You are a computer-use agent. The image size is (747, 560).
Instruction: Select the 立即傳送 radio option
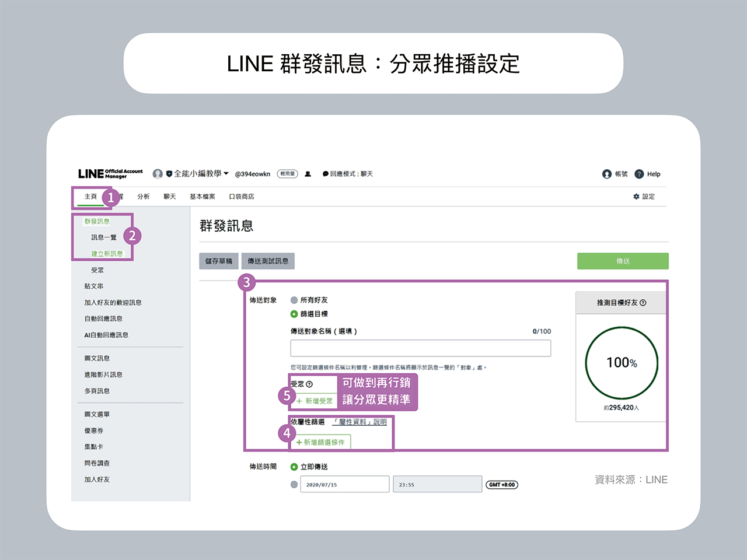click(294, 467)
